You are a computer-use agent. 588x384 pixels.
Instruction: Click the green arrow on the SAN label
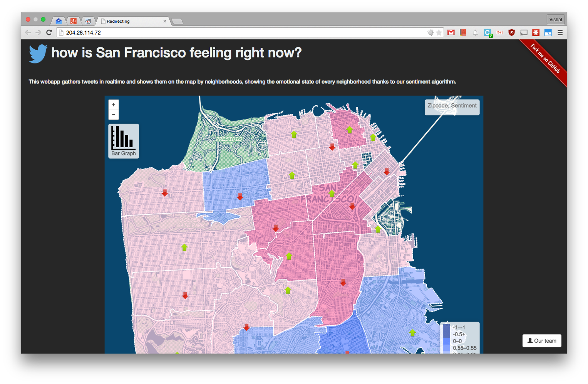332,193
